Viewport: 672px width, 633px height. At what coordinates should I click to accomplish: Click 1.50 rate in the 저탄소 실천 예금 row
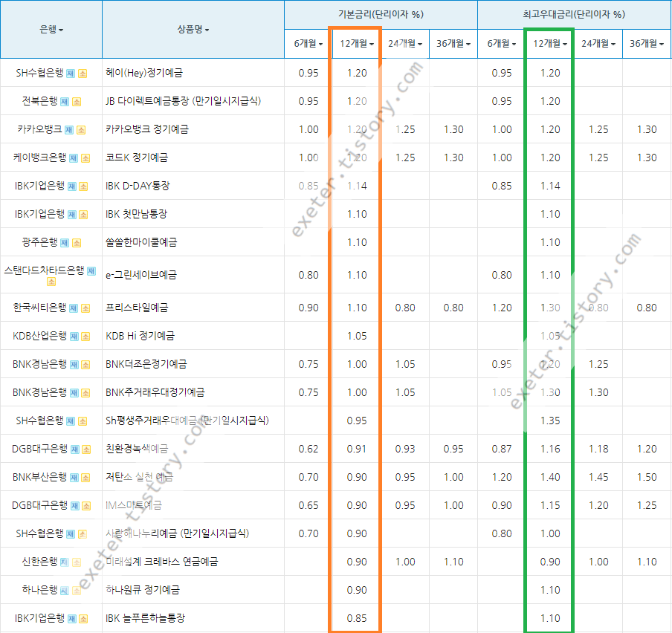pyautogui.click(x=647, y=478)
